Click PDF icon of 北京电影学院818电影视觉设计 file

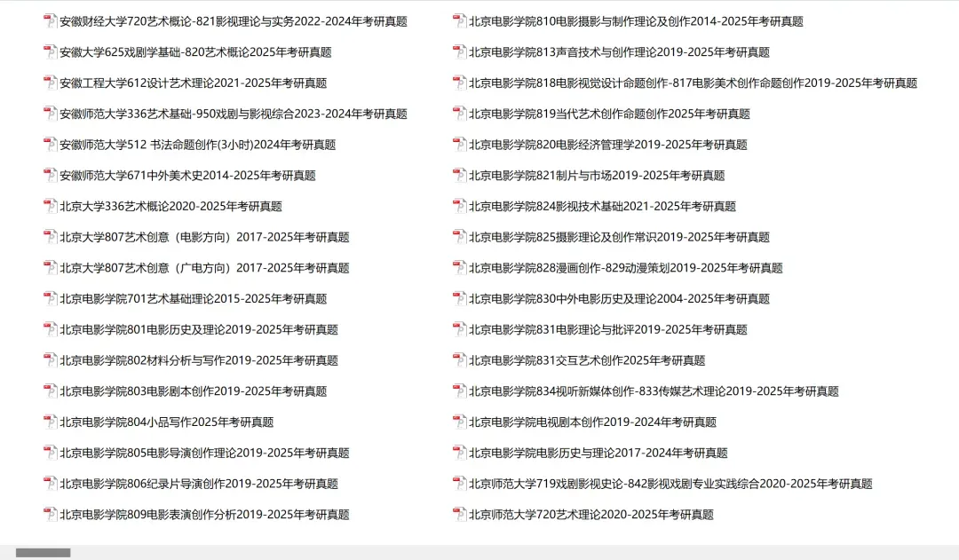pos(459,83)
